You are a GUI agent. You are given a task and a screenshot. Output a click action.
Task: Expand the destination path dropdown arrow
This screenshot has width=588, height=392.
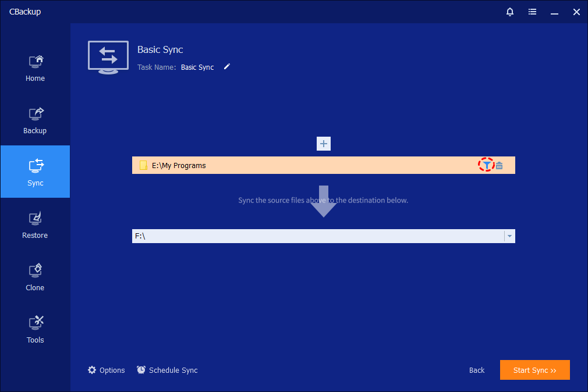point(509,236)
